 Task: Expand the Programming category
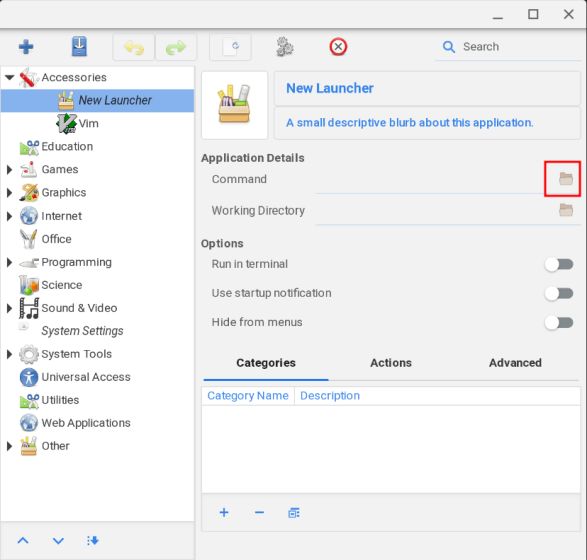click(x=9, y=262)
